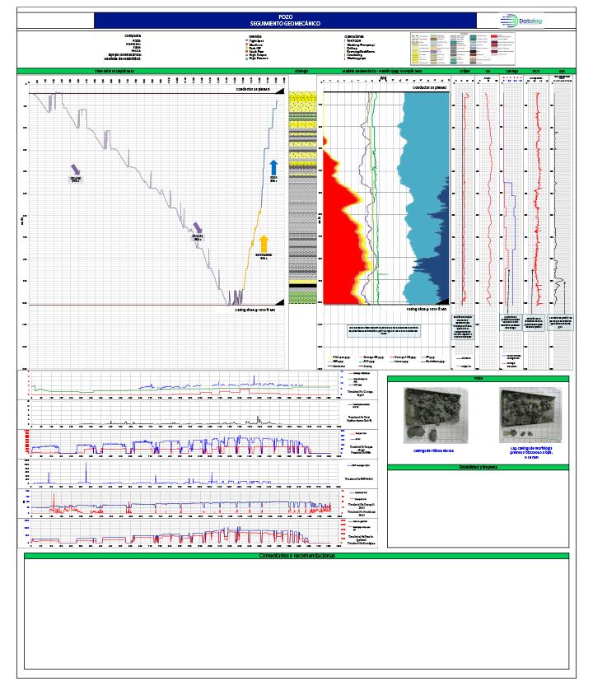Click the purple drilling arrow in mid time-depth chart

pyautogui.click(x=198, y=227)
